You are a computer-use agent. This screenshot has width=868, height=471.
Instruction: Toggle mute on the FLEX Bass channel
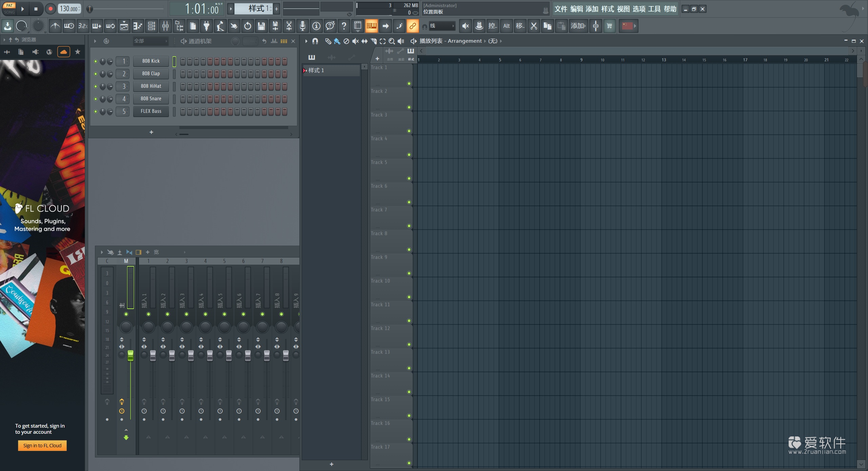coord(96,111)
